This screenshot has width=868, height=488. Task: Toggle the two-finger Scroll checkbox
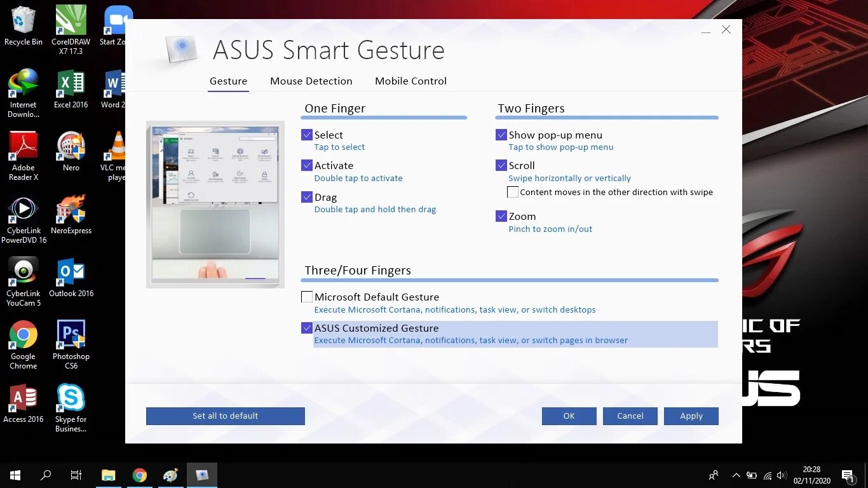[x=501, y=165]
